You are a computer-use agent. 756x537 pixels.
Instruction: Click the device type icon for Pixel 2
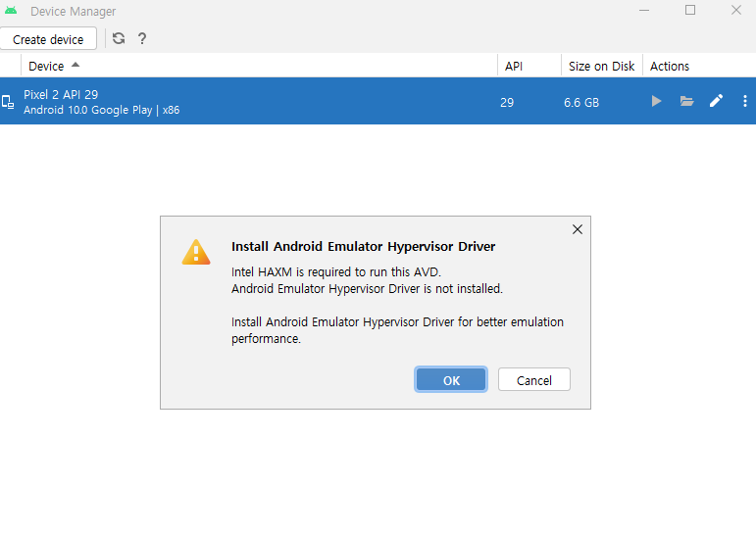pos(8,102)
